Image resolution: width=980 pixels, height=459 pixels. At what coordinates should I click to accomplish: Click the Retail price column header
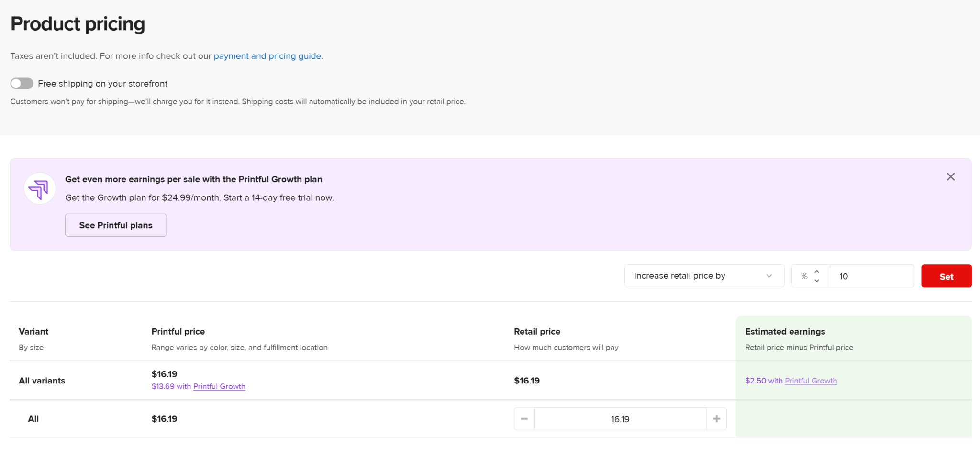click(x=537, y=331)
